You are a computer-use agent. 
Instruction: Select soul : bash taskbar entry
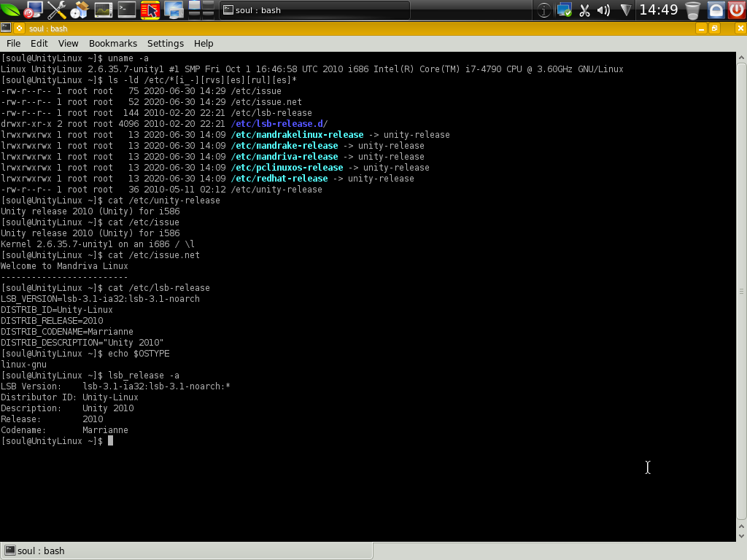click(314, 10)
